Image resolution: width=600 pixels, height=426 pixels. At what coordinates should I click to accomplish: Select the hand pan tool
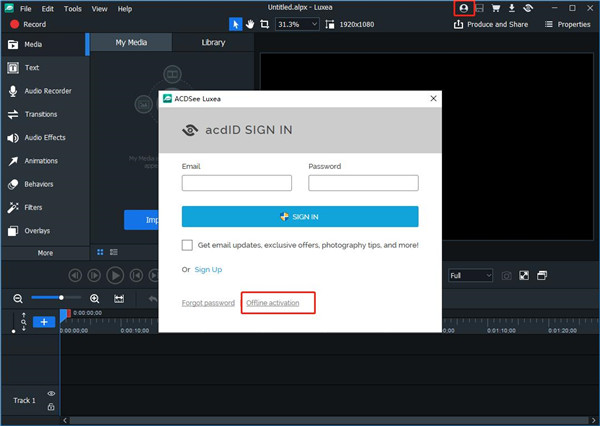pos(250,24)
